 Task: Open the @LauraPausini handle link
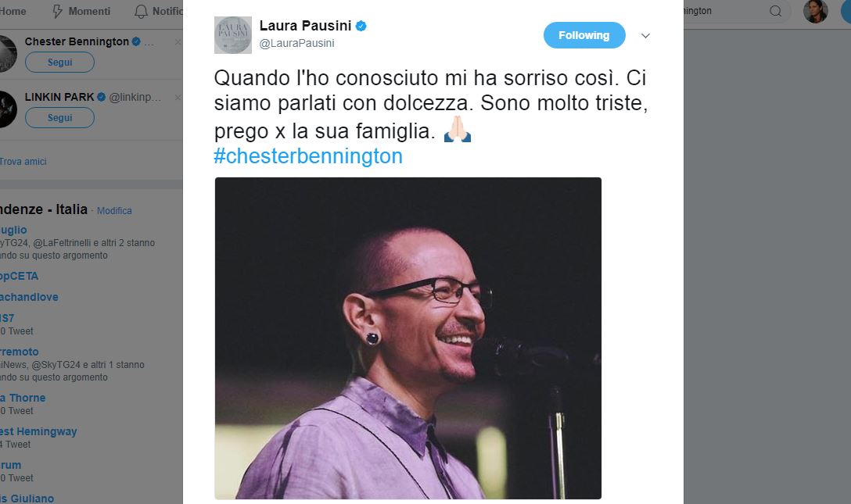297,43
